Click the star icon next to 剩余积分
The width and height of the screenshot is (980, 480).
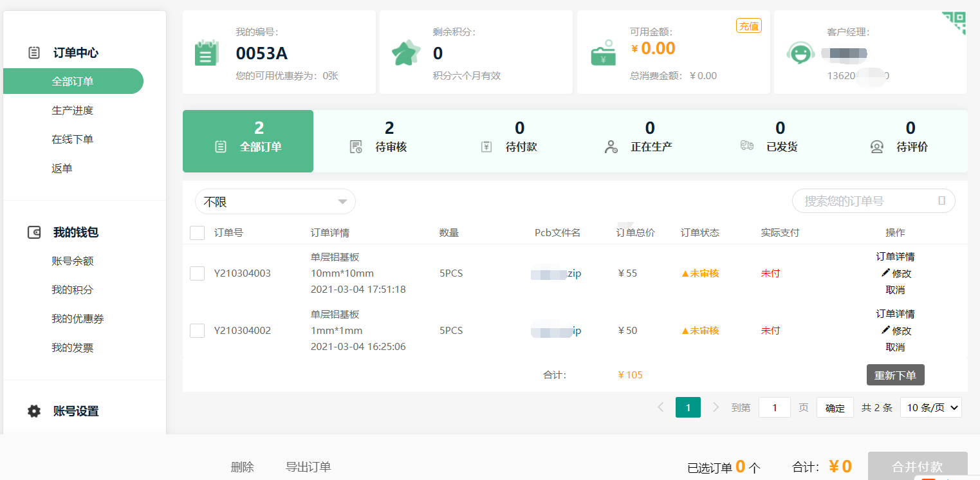tap(406, 52)
